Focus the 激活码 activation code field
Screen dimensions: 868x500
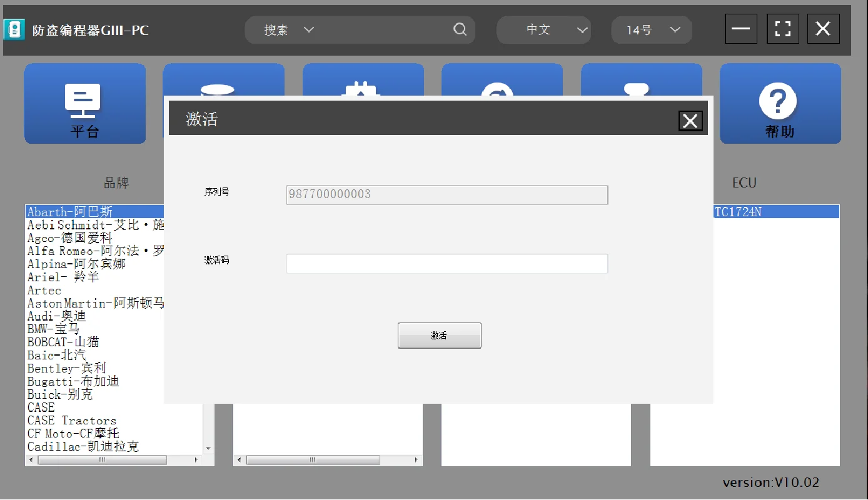click(x=447, y=264)
